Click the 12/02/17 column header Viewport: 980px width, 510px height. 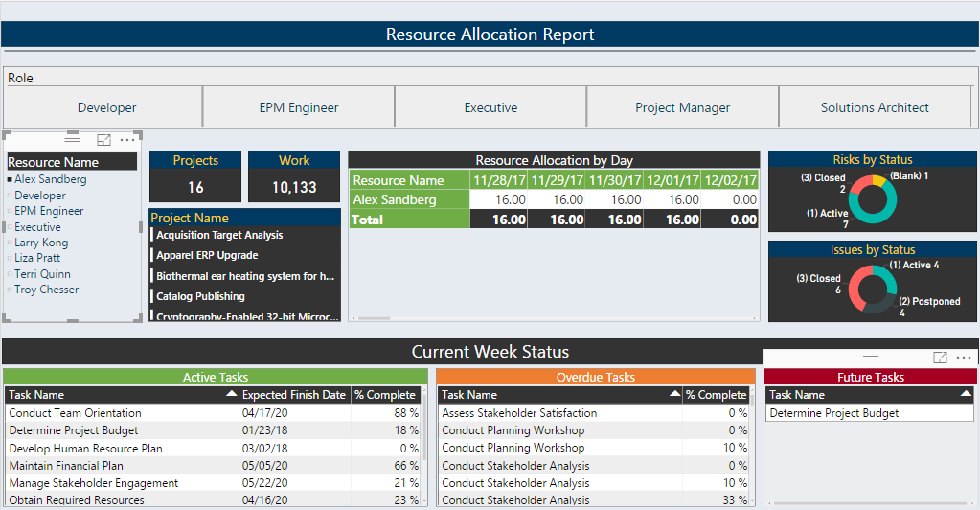point(730,180)
